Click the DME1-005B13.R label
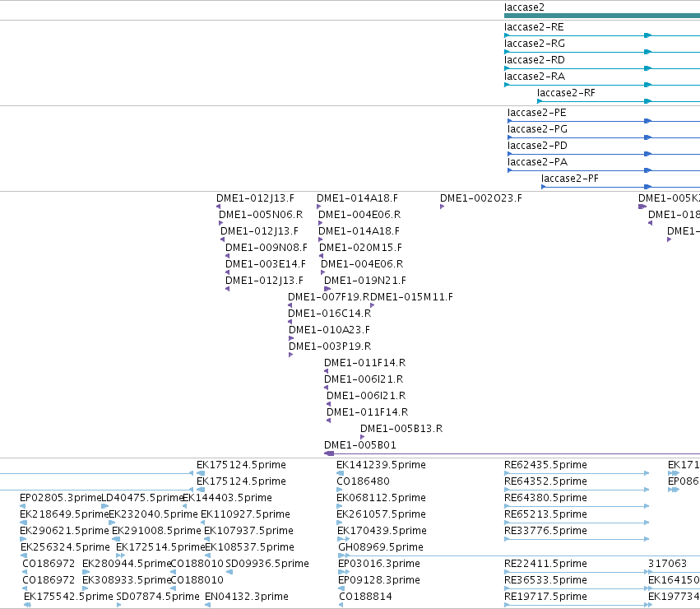700x609 pixels. point(401,429)
